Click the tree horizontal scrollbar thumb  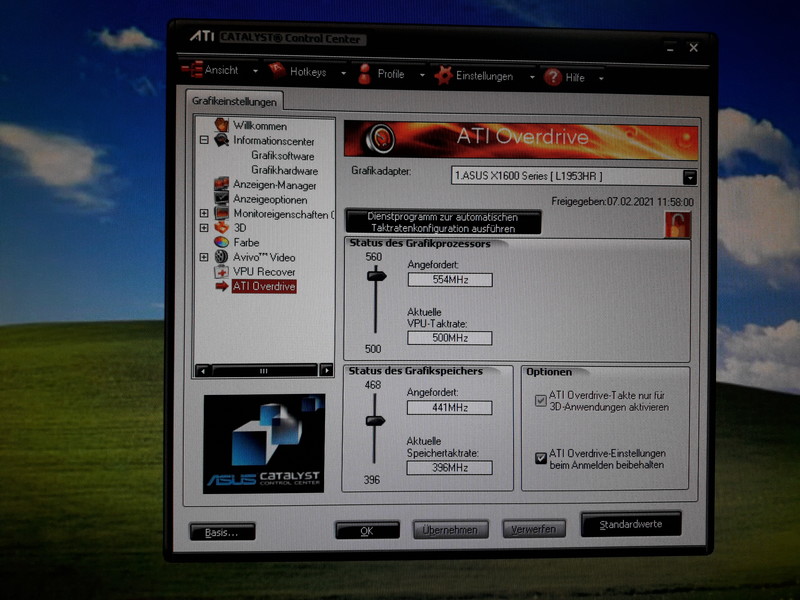pyautogui.click(x=264, y=371)
